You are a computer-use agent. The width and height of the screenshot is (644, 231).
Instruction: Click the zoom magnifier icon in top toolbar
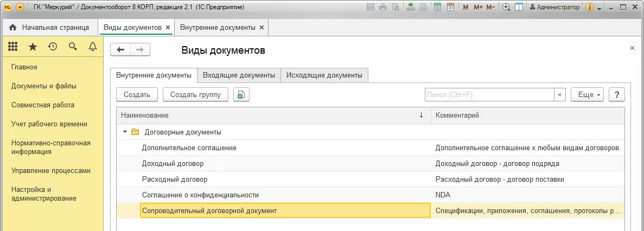[506, 8]
